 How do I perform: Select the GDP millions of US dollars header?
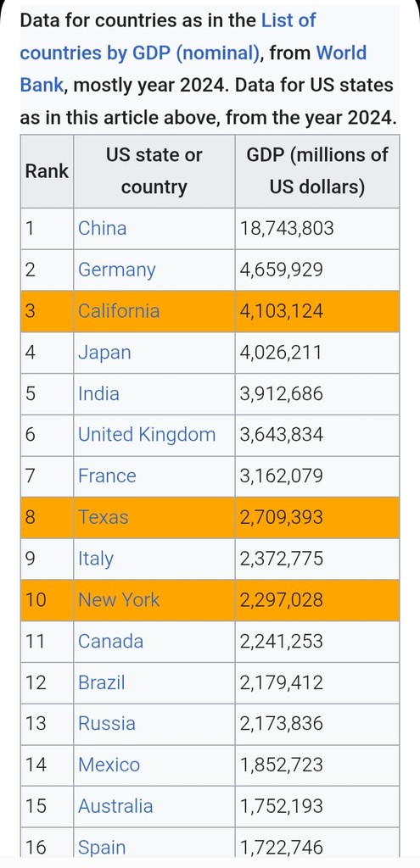coord(317,171)
